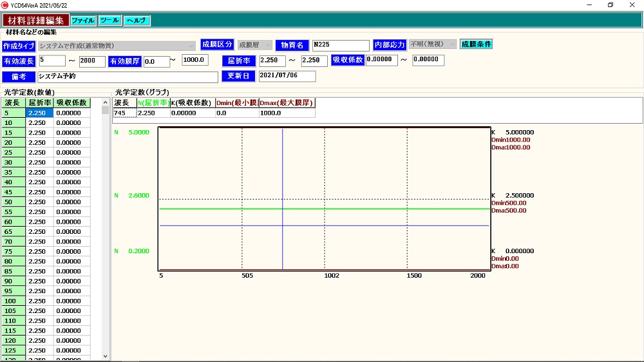
Task: Open the ヘルプ menu
Action: pos(137,21)
